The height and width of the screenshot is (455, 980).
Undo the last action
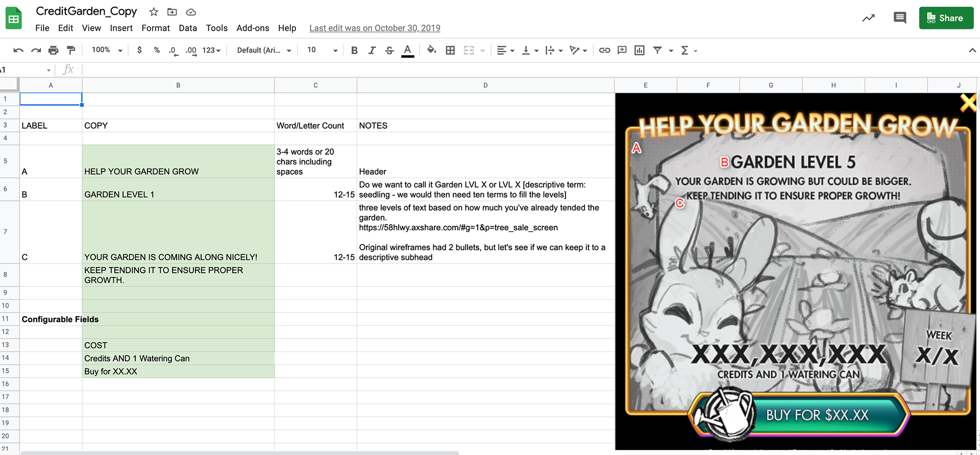18,50
